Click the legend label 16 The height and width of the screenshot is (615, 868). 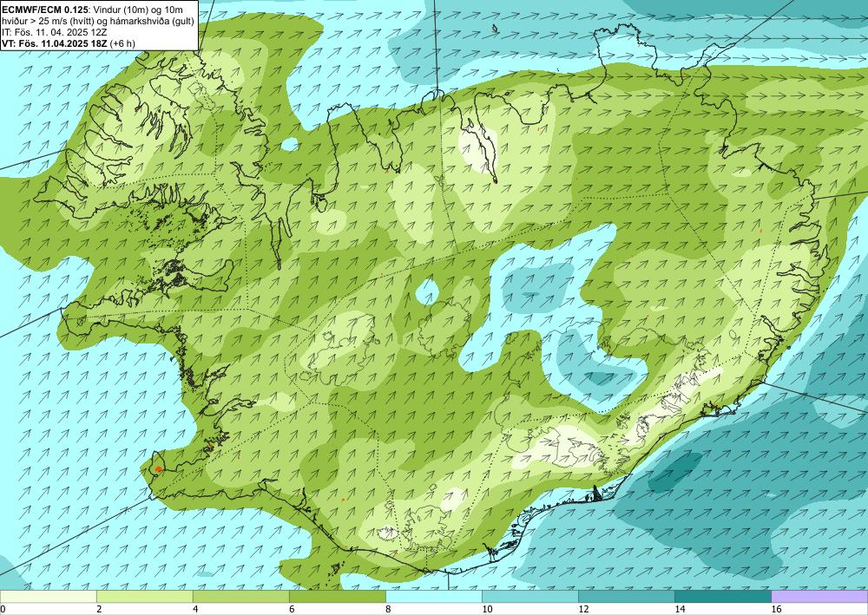coord(776,609)
